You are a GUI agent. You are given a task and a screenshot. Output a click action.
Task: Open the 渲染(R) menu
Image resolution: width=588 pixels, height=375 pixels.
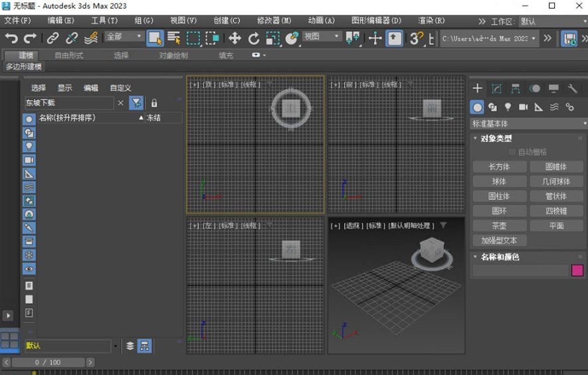click(431, 21)
